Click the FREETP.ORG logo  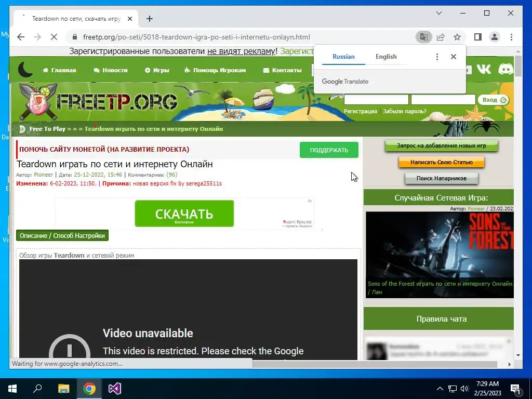point(98,101)
